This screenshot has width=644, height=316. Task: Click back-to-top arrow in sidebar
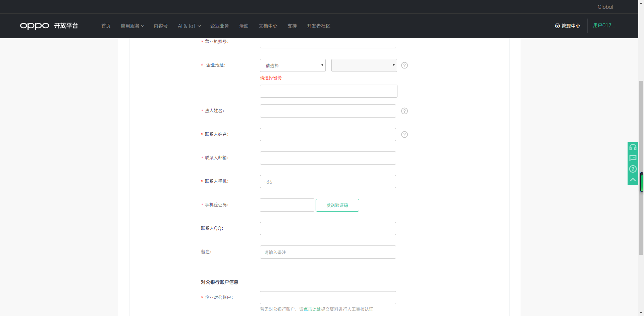coord(633,180)
